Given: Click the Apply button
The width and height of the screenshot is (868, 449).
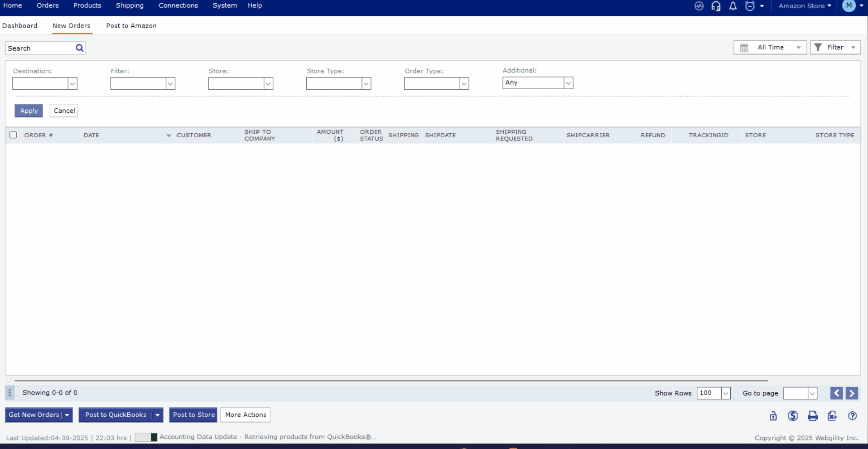Looking at the screenshot, I should pos(29,111).
